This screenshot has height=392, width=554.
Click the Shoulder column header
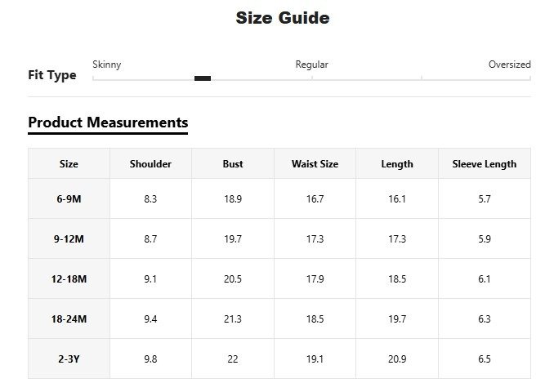(150, 164)
